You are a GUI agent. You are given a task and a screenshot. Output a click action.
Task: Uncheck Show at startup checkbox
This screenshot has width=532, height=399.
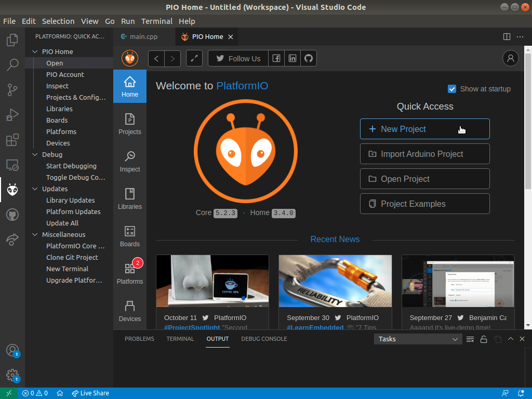point(452,89)
